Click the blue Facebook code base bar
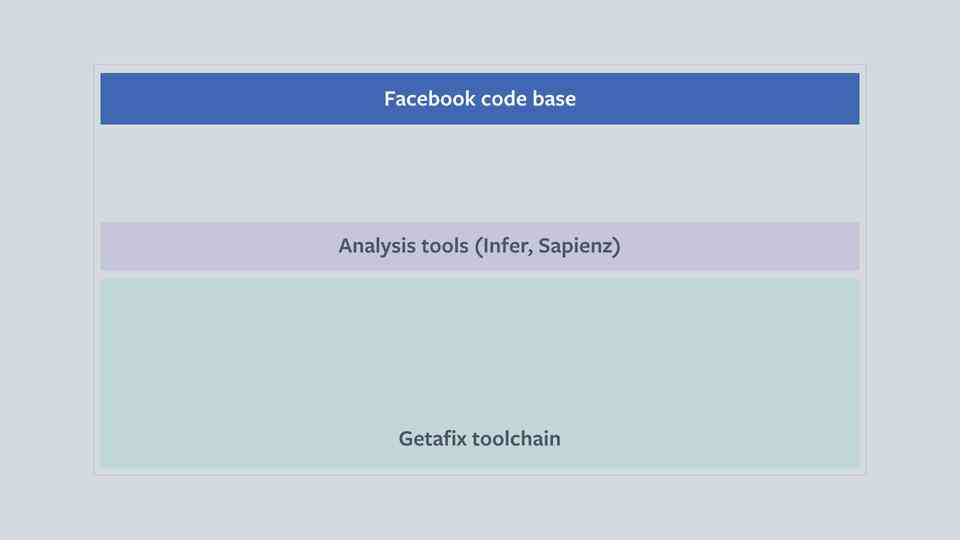 pyautogui.click(x=479, y=99)
